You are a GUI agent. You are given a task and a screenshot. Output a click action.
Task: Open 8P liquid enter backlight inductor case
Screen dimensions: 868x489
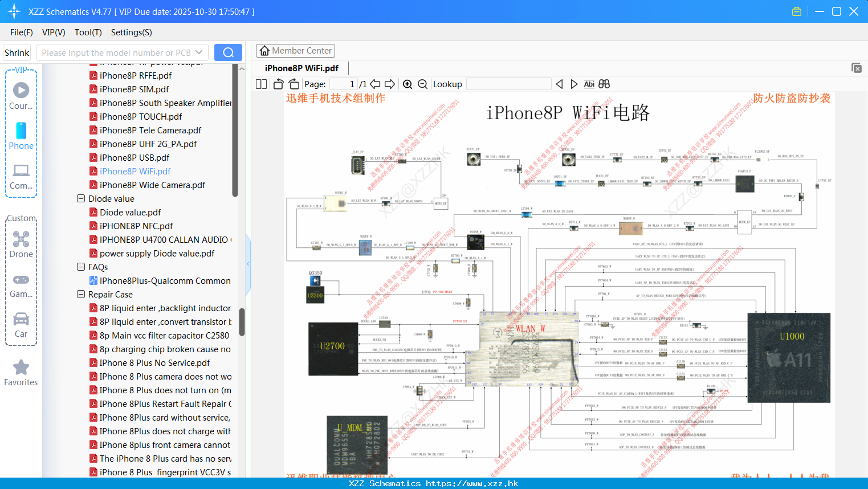coord(161,308)
